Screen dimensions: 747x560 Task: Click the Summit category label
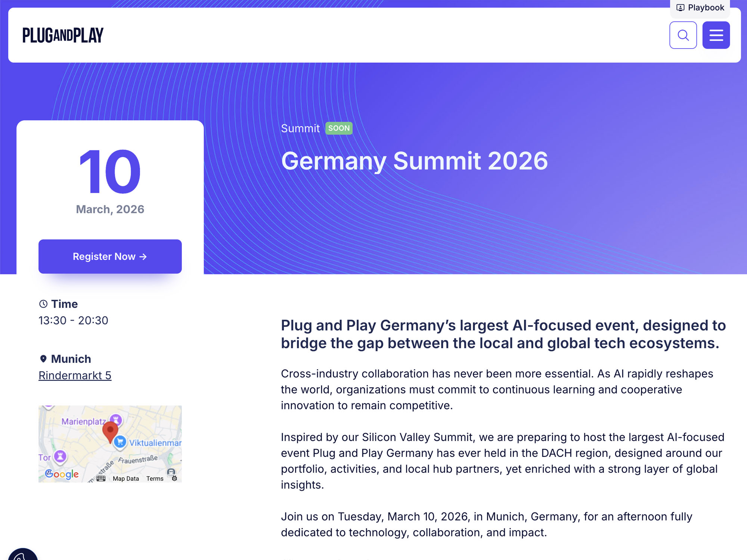point(300,128)
